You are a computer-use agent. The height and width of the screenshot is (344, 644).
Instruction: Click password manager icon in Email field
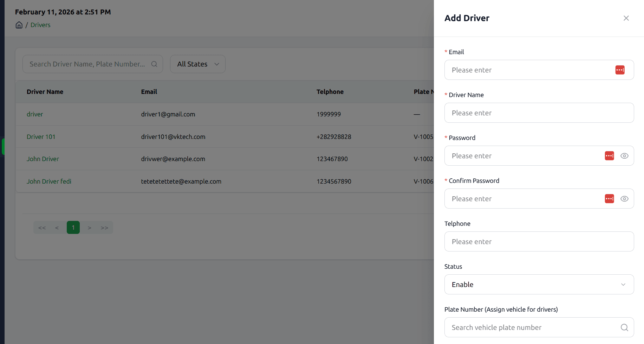620,70
